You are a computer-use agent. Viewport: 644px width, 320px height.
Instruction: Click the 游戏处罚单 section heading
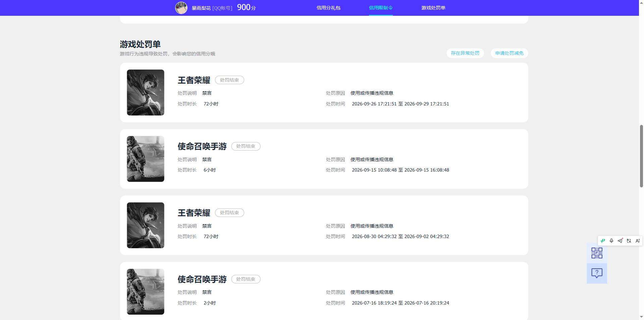coord(140,44)
